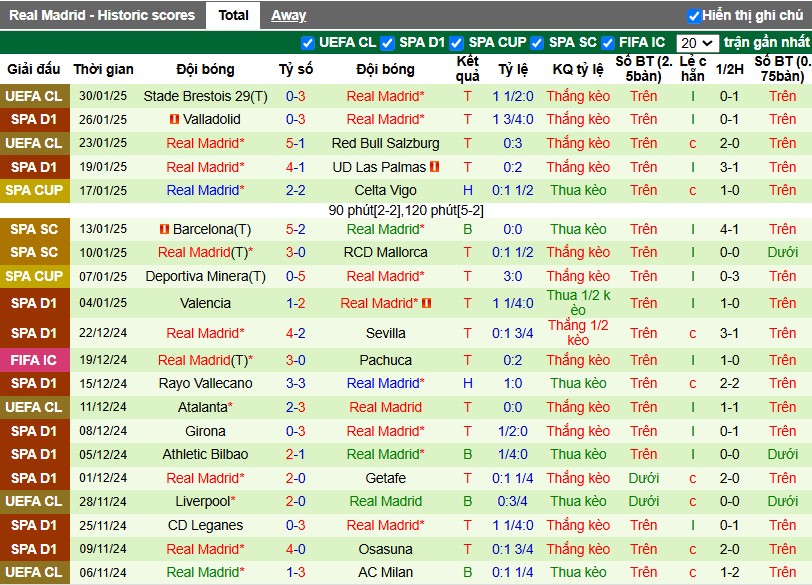This screenshot has width=812, height=585.
Task: Click the Dưới value in the Getafe row
Action: click(643, 478)
